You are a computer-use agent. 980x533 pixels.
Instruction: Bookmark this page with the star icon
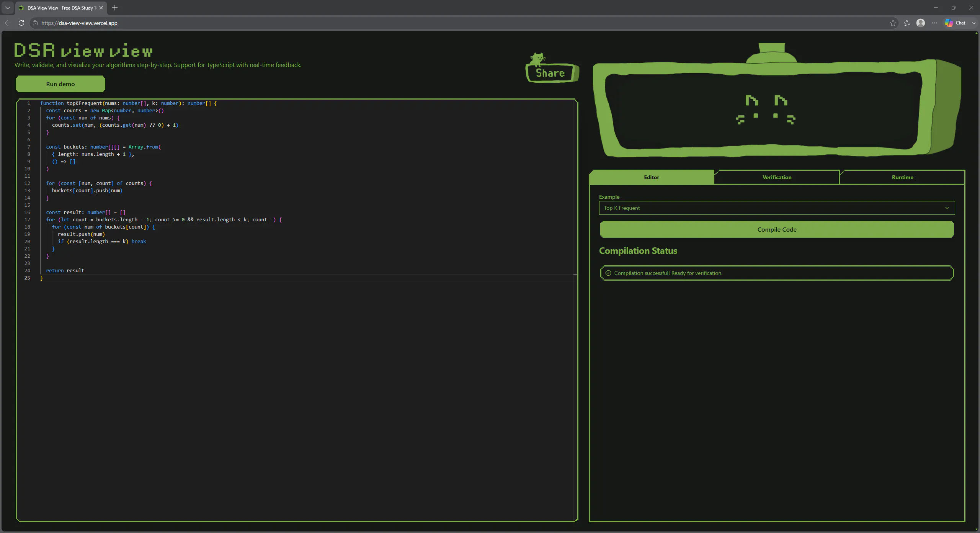pyautogui.click(x=893, y=23)
